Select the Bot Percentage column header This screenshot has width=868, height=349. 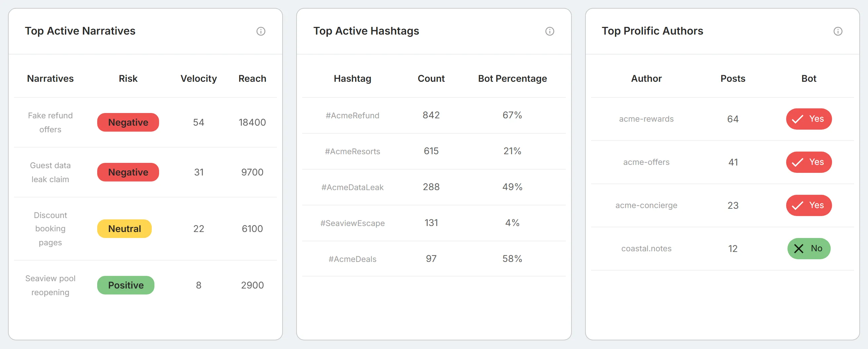tap(512, 78)
